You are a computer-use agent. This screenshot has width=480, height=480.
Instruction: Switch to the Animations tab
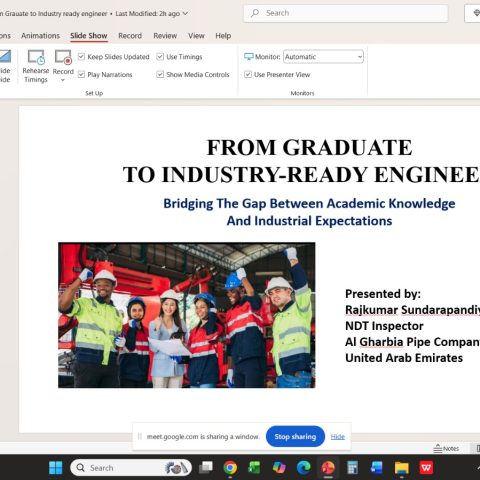[x=40, y=36]
